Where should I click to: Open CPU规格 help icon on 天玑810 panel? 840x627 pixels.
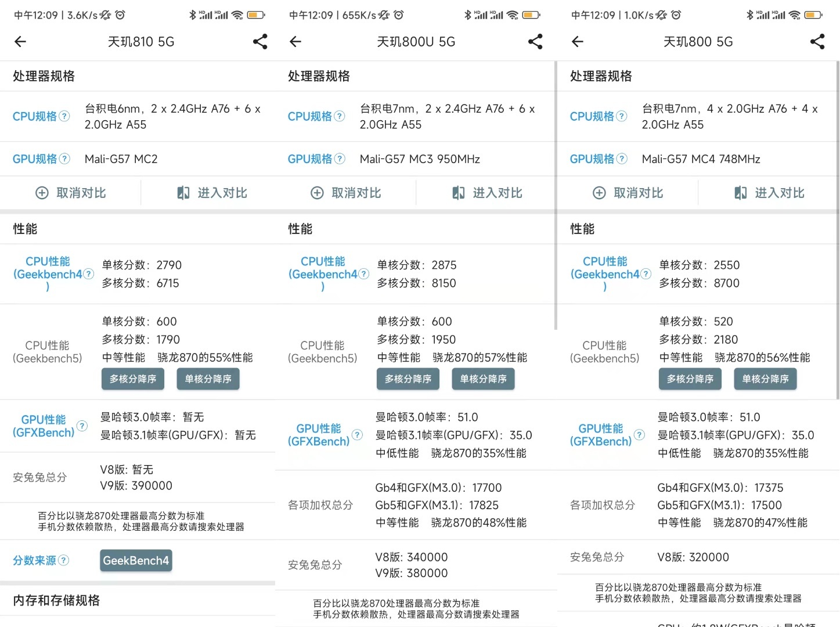click(x=64, y=116)
